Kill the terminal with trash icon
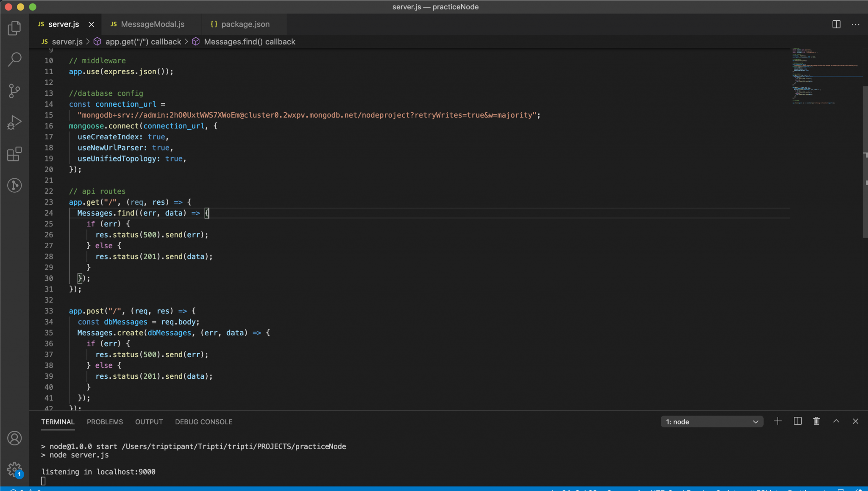This screenshot has height=491, width=868. pyautogui.click(x=817, y=421)
